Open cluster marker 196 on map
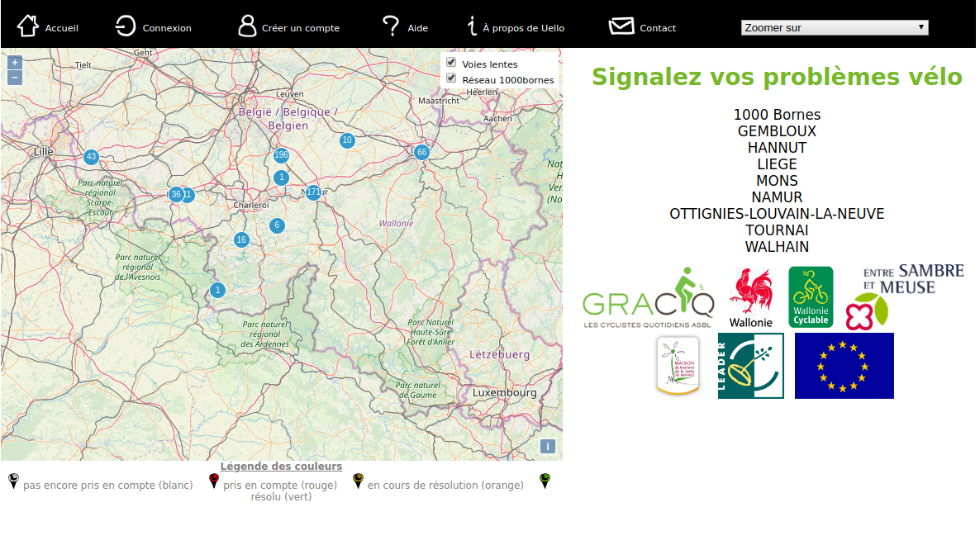 click(x=281, y=154)
